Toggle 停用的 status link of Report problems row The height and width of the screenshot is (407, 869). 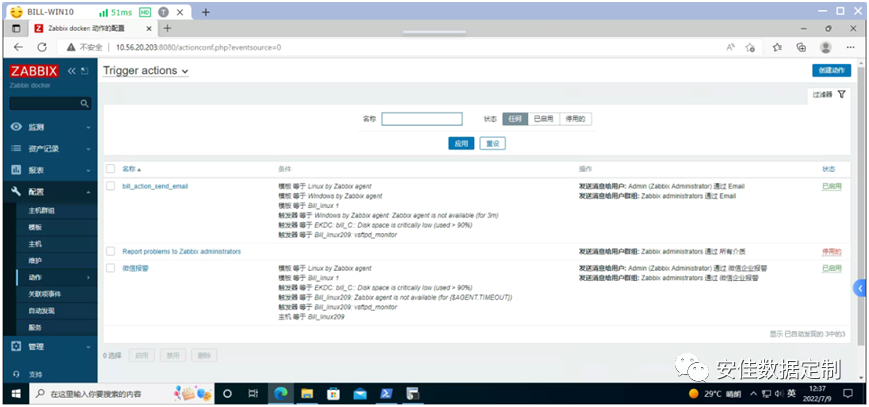pos(831,252)
